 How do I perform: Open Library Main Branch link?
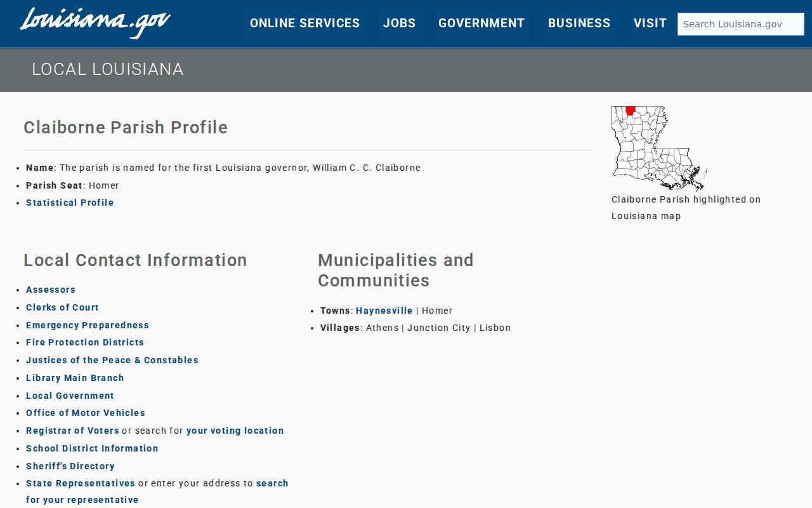point(75,378)
